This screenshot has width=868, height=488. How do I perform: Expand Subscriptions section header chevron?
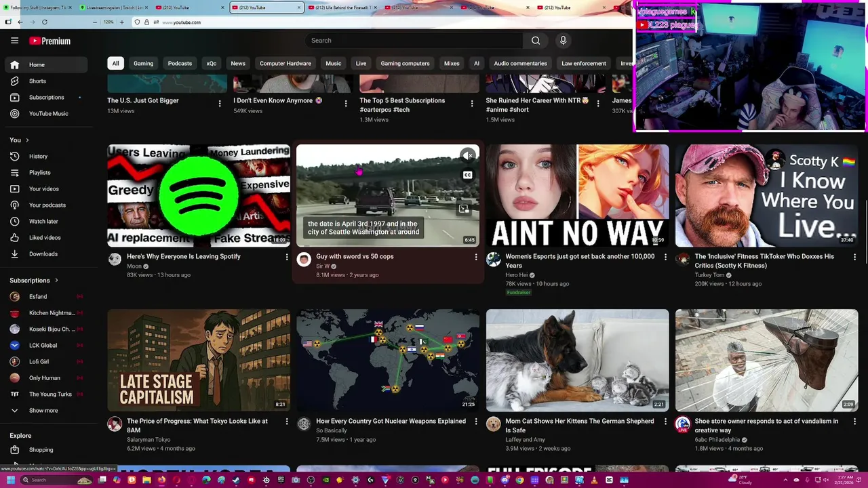tap(56, 280)
